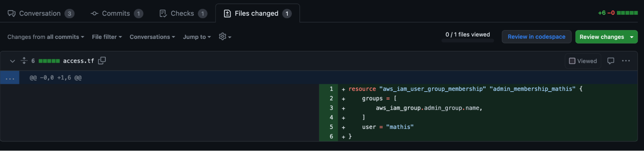
Task: Click Review in codespace button
Action: tap(536, 37)
